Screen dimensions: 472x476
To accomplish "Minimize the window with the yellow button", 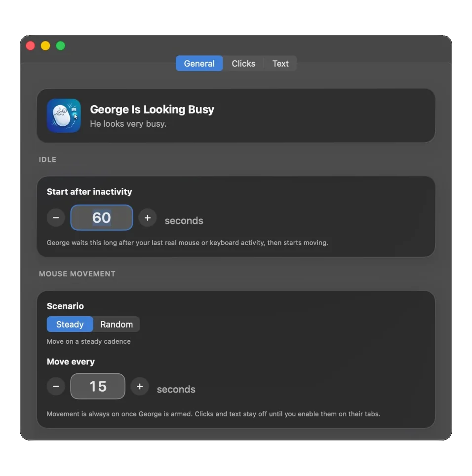I will 45,45.
